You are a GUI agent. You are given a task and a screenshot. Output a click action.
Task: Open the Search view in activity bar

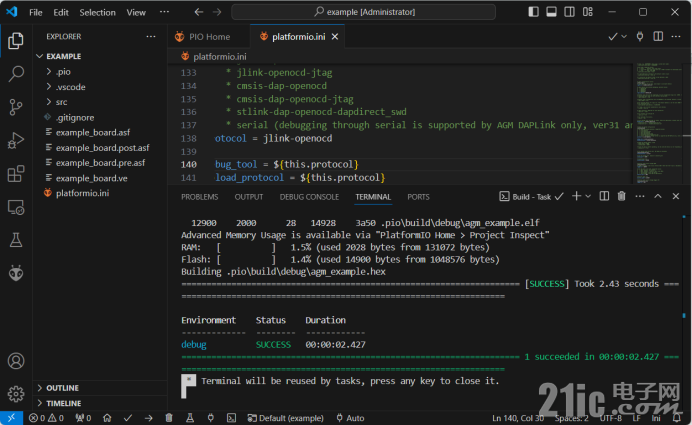tap(16, 74)
